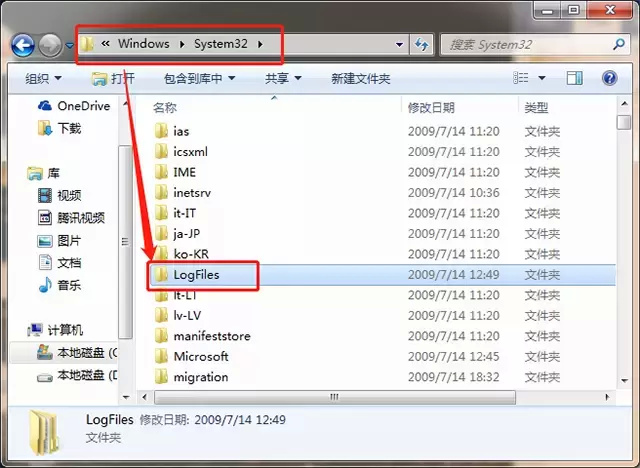Select the Microsoft folder icon
The width and height of the screenshot is (640, 468).
click(161, 356)
